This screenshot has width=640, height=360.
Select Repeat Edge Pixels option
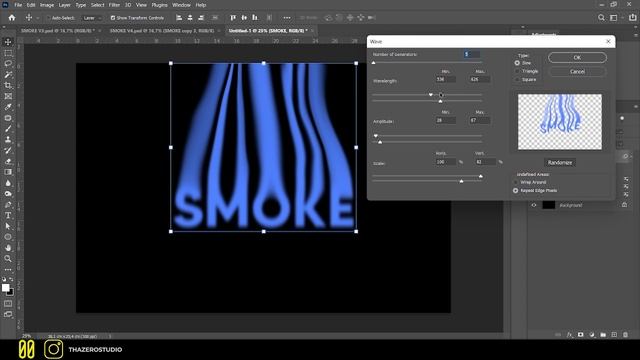(516, 191)
